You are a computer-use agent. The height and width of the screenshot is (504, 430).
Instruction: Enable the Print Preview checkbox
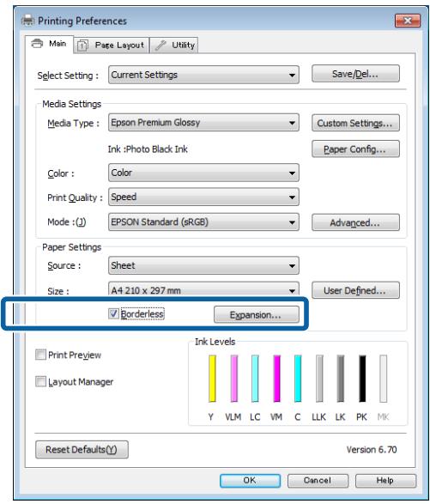40,355
